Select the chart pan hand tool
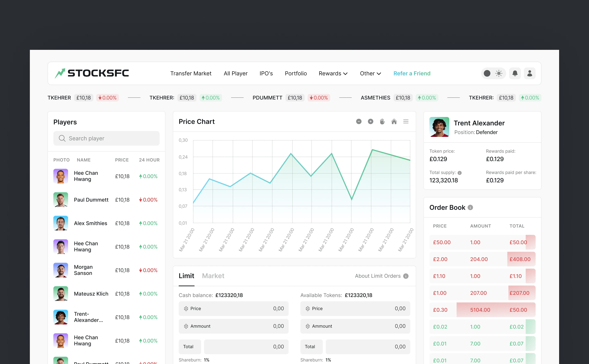This screenshot has height=364, width=589. (382, 122)
